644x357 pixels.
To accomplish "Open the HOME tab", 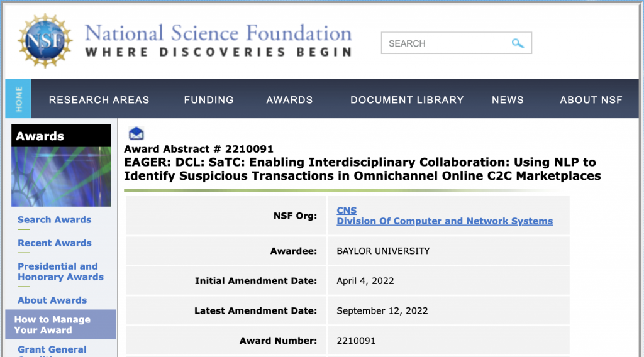I will coord(18,99).
